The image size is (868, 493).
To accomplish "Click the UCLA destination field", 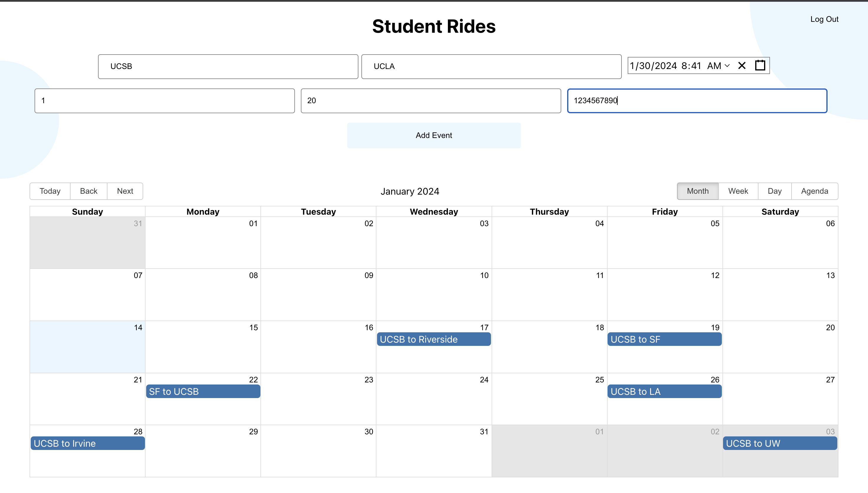I will tap(491, 66).
